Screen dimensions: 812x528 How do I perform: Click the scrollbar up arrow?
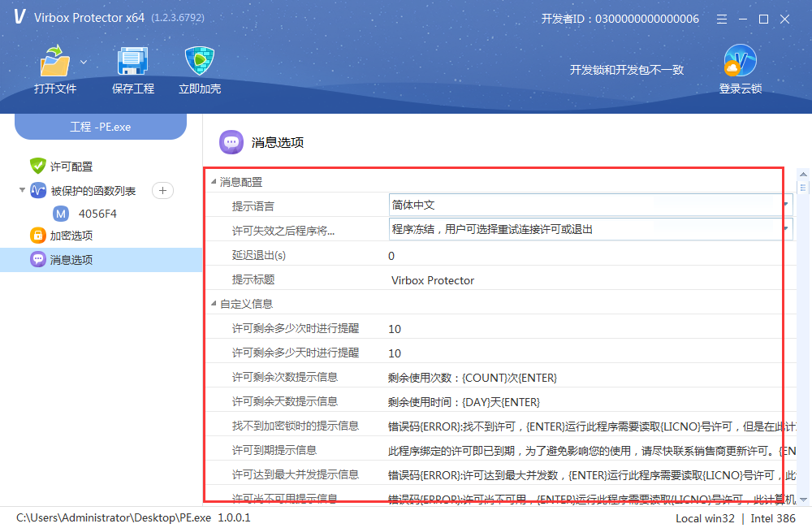coord(803,174)
